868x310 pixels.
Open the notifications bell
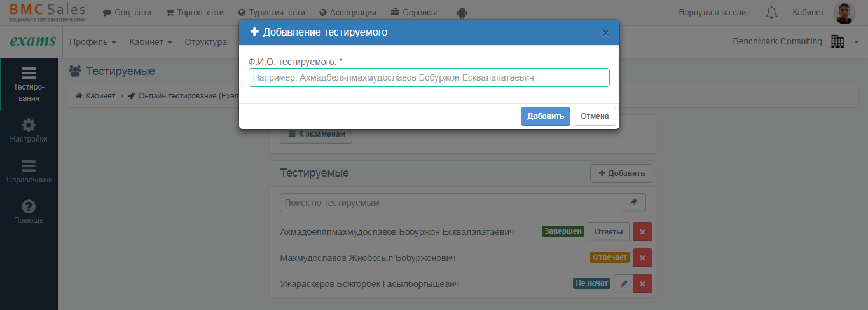click(771, 13)
